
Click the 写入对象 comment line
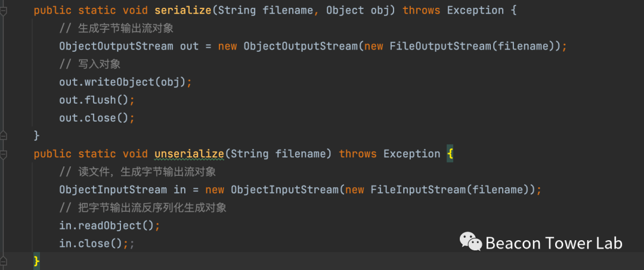(x=90, y=64)
